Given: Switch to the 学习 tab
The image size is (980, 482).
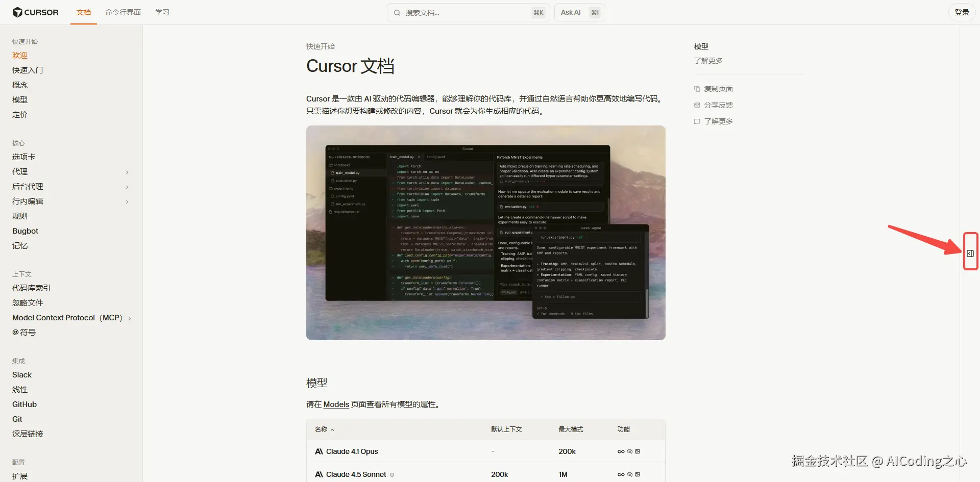Looking at the screenshot, I should 162,12.
